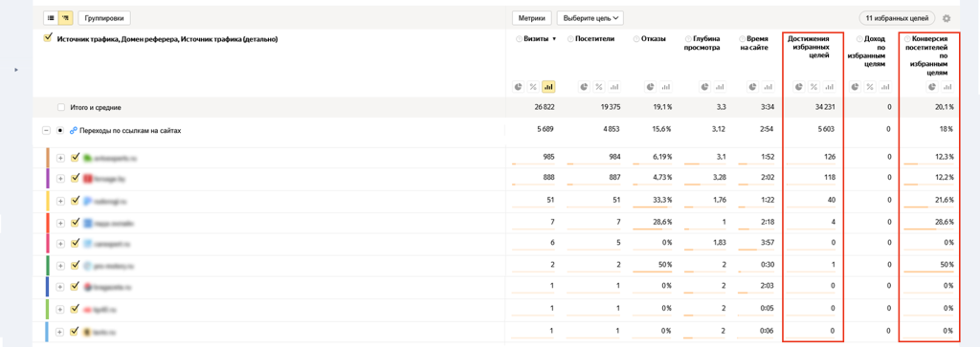The image size is (980, 347).
Task: Uncheck the row with 888 visits
Action: pos(75,179)
